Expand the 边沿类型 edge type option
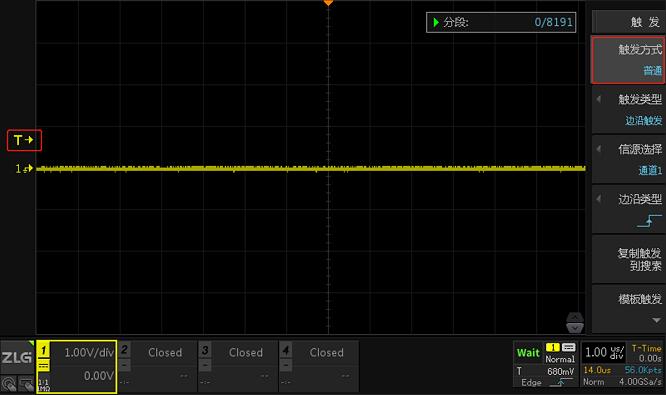 tap(628, 209)
